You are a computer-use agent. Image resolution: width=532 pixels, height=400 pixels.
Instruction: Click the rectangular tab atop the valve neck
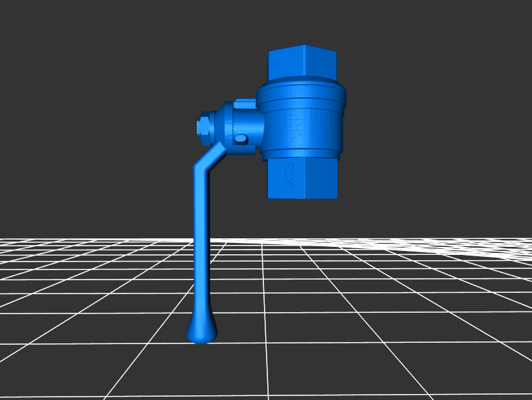tap(246, 102)
